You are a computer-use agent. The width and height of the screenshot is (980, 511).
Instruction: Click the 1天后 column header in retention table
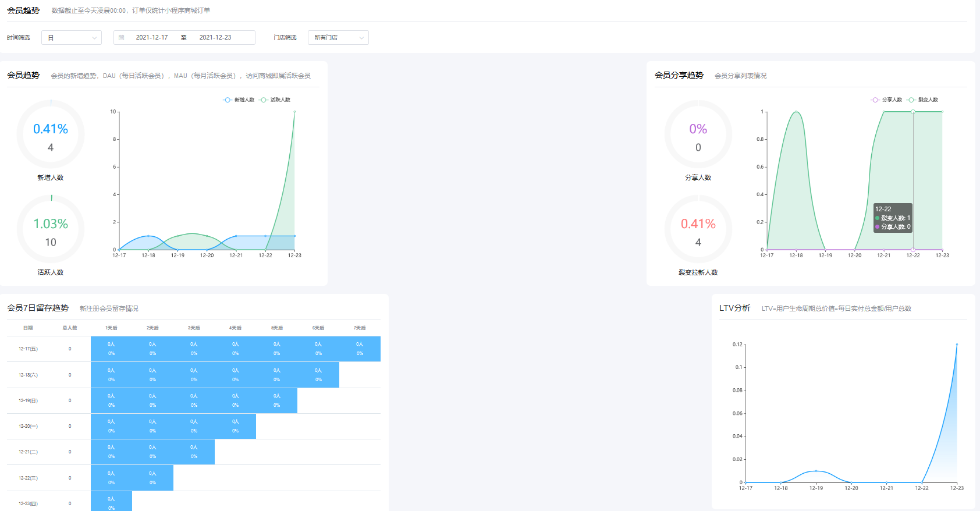(111, 328)
